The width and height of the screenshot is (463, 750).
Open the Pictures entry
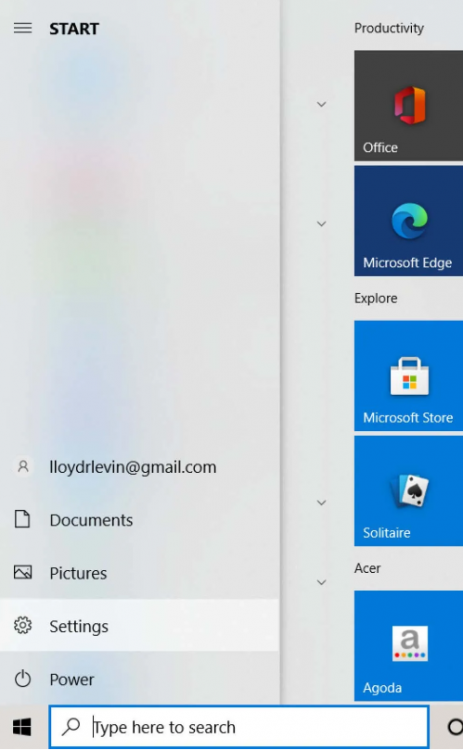pos(139,573)
